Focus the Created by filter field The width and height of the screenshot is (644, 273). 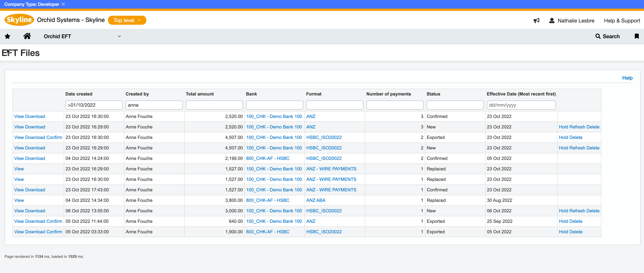pyautogui.click(x=154, y=105)
